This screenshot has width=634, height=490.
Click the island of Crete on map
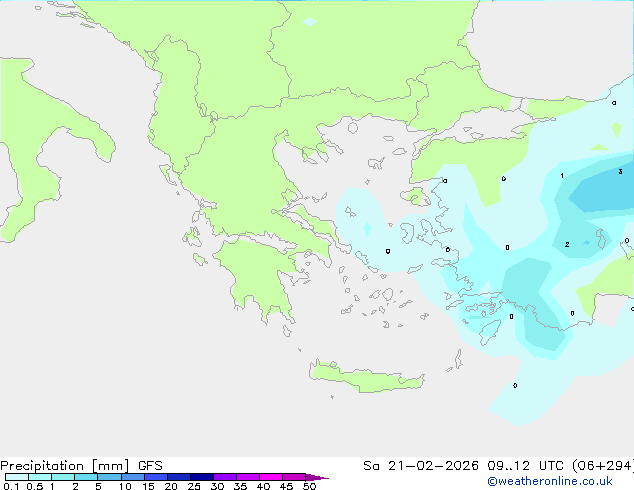click(x=366, y=378)
